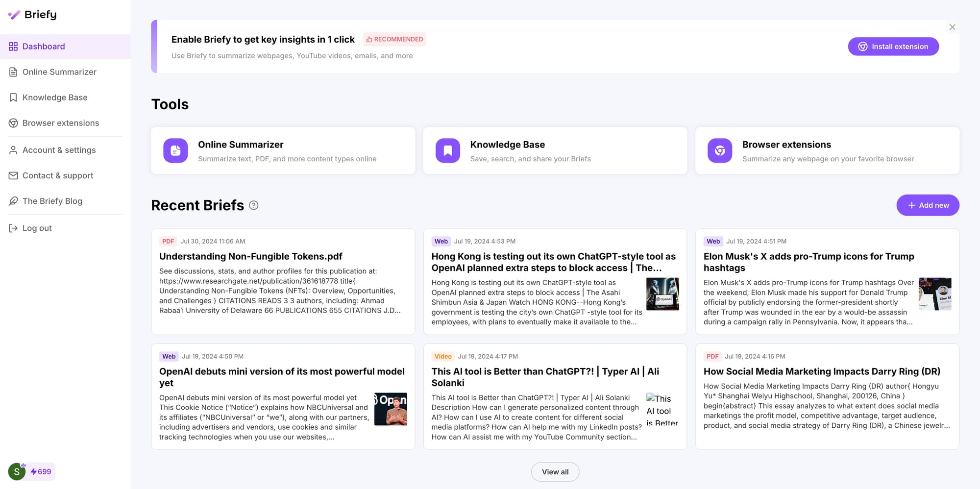
Task: Click the purple Browser extensions tool icon
Action: [x=720, y=150]
